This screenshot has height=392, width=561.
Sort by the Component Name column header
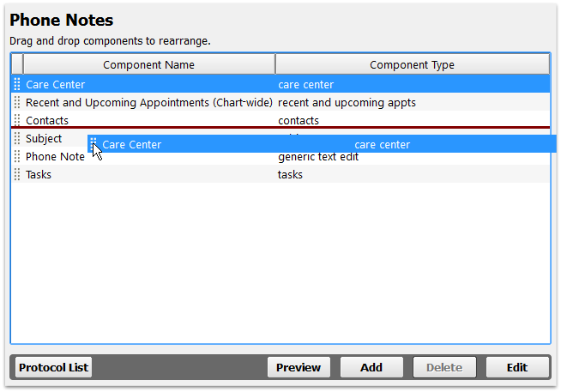[149, 64]
